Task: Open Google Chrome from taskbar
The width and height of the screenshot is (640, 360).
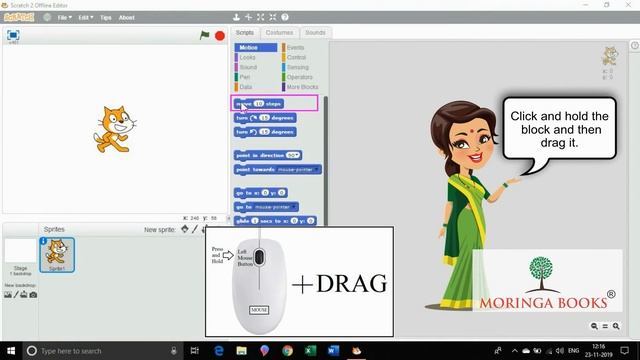Action: (x=287, y=351)
